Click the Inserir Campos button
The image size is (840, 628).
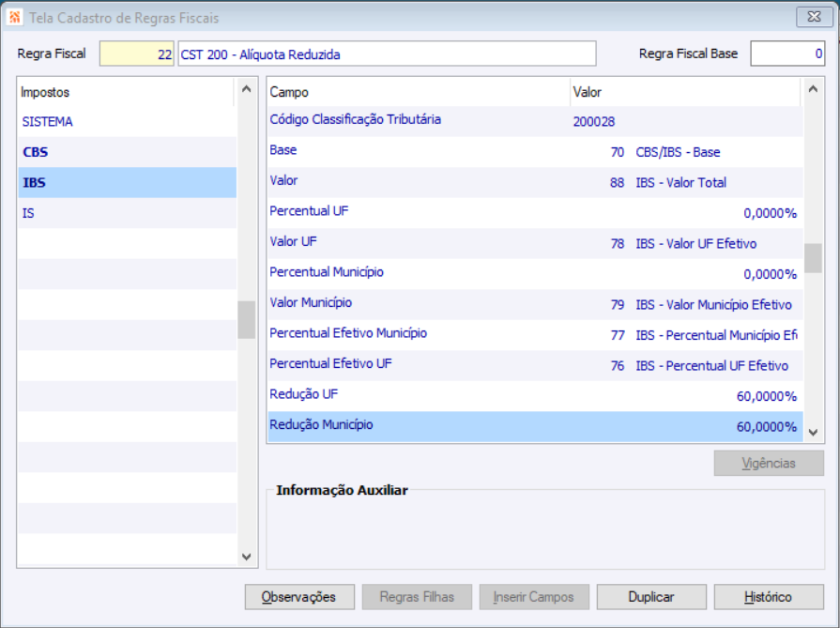(534, 597)
